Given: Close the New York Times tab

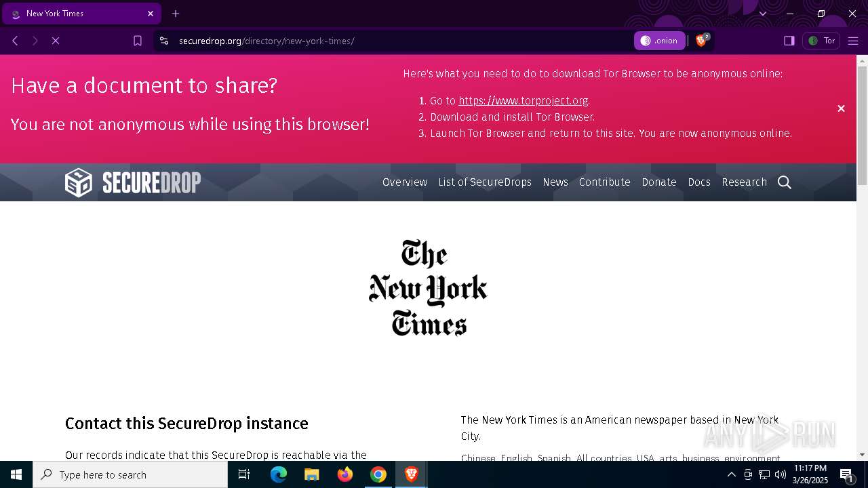Looking at the screenshot, I should click(x=150, y=14).
